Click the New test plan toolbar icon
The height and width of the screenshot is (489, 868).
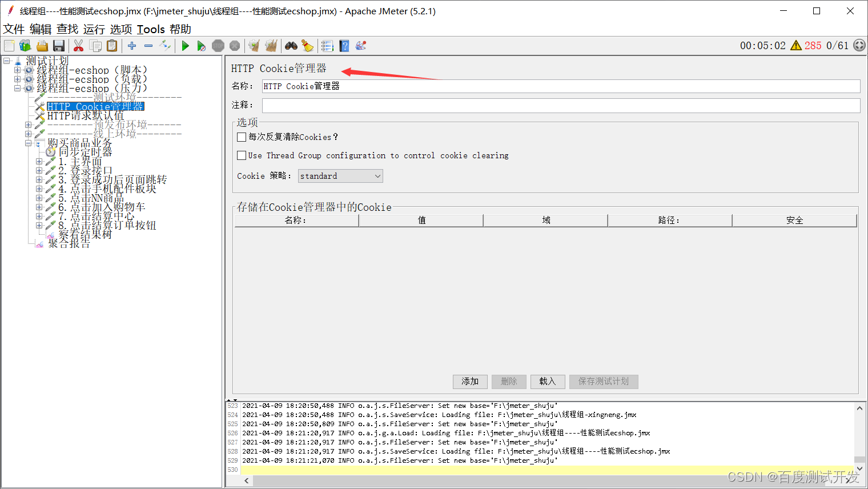point(9,46)
